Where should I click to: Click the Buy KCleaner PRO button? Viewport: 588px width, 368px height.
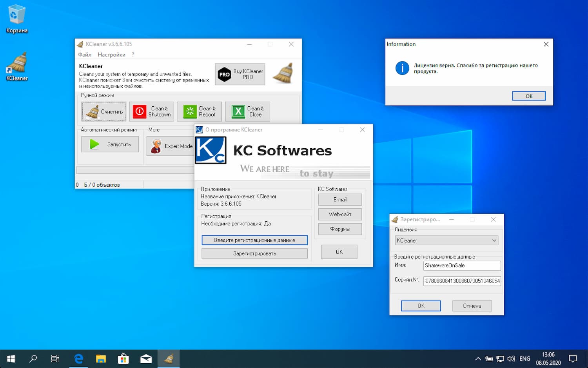240,74
